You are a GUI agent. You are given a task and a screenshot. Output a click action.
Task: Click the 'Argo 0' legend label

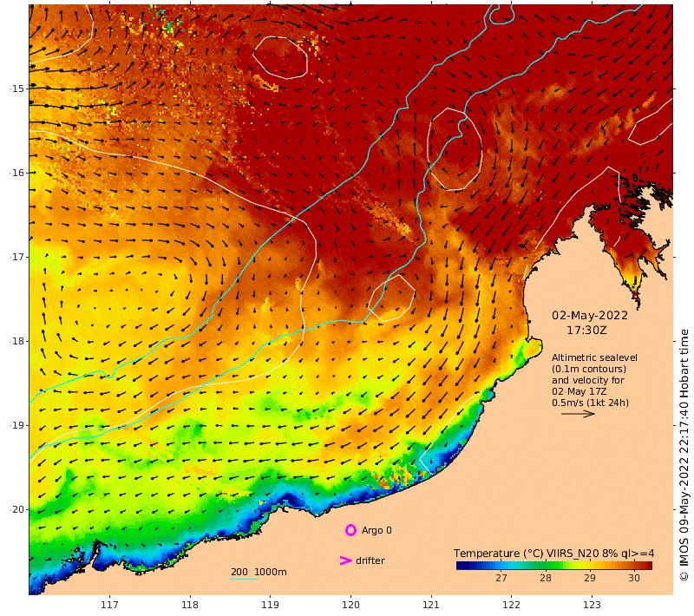(376, 530)
